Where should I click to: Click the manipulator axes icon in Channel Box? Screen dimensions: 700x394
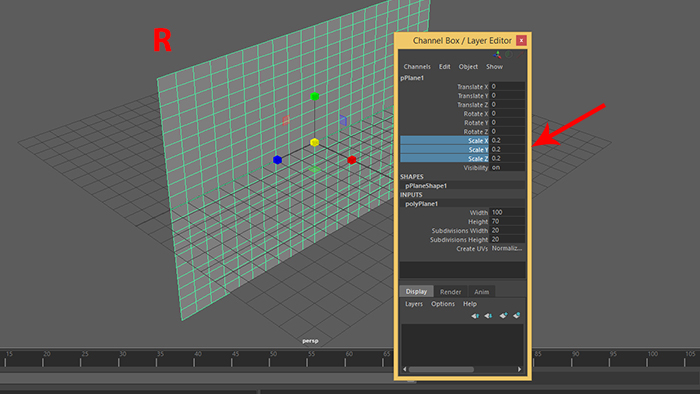point(497,54)
